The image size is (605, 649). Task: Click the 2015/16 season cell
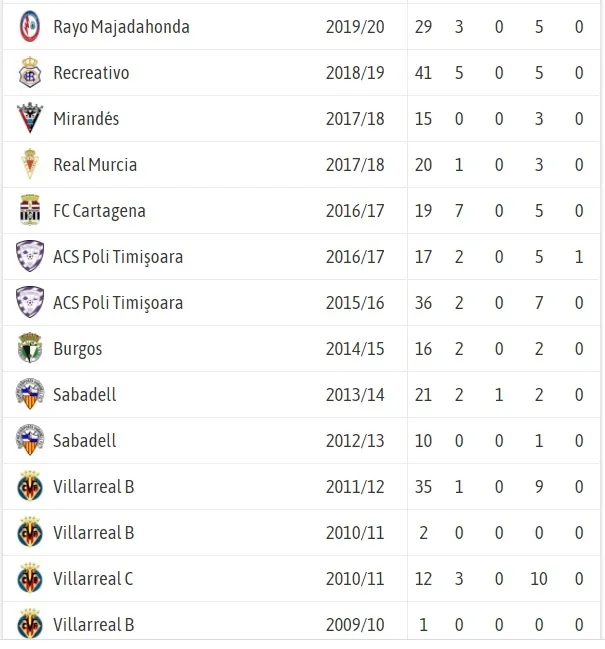(x=355, y=303)
